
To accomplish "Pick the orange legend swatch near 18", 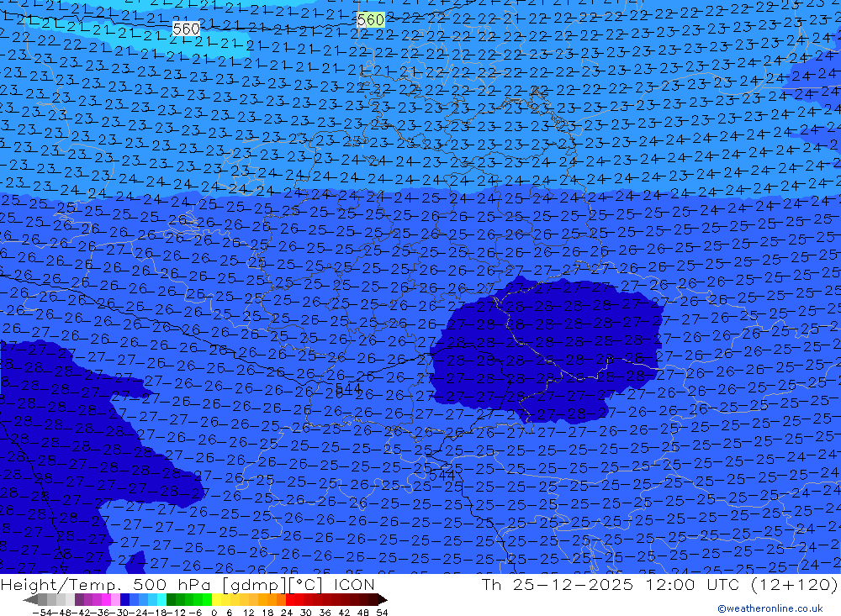I will pyautogui.click(x=262, y=600).
